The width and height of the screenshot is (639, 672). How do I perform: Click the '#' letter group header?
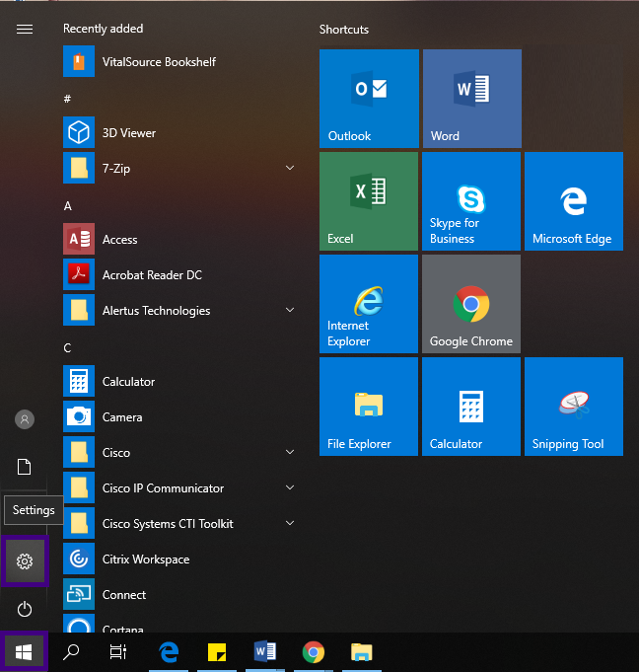pyautogui.click(x=67, y=99)
